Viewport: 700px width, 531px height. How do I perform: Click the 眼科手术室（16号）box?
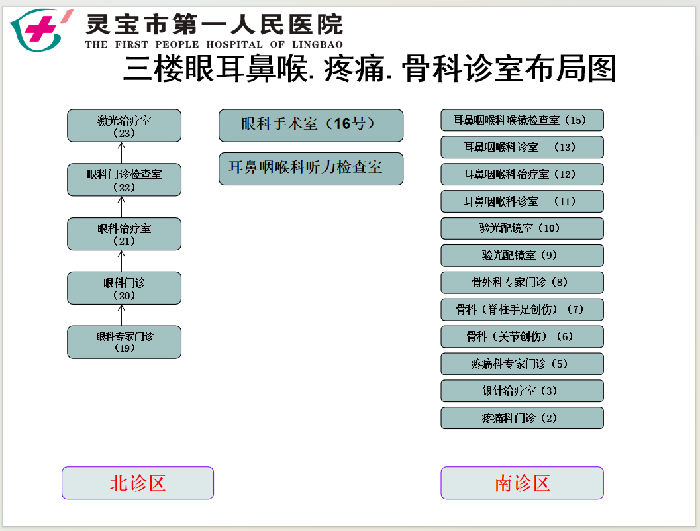pos(311,125)
